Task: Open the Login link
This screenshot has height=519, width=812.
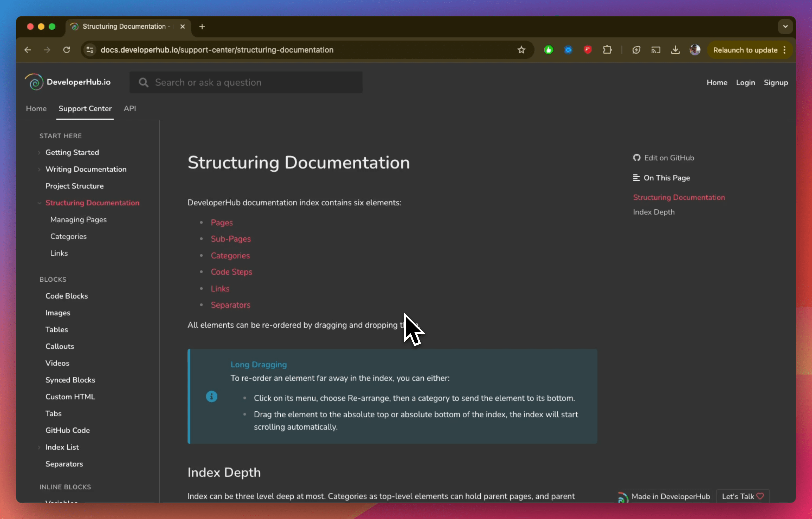Action: (x=745, y=83)
